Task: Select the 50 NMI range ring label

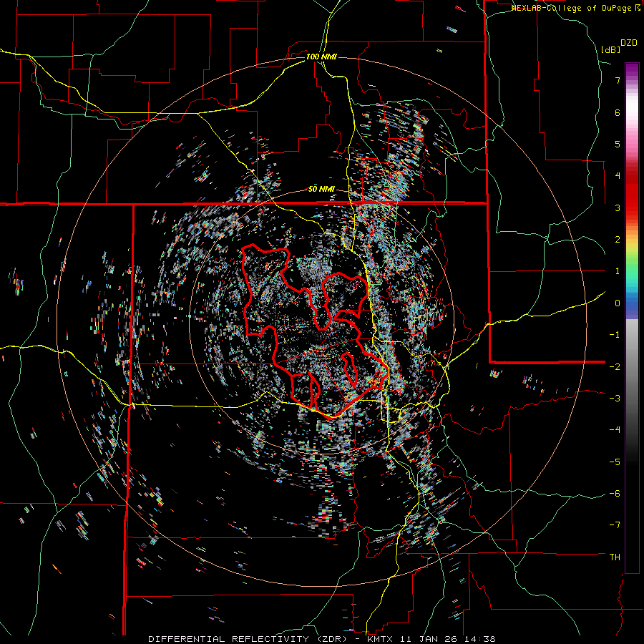Action: pos(321,190)
